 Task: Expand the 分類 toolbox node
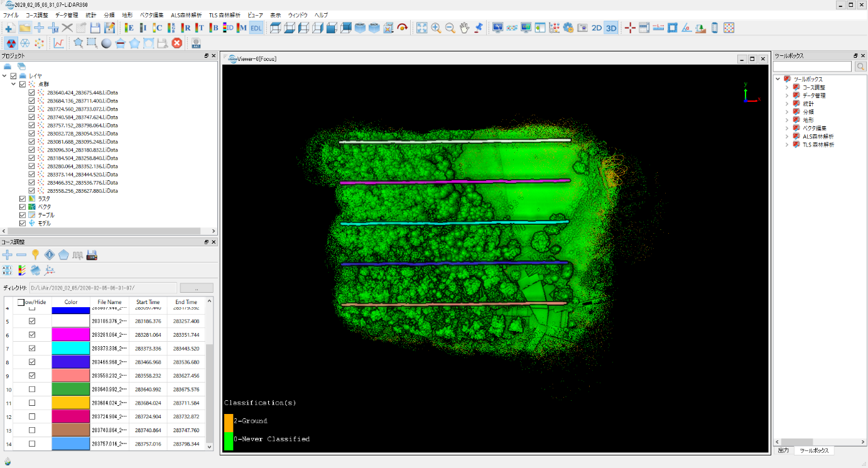point(787,112)
